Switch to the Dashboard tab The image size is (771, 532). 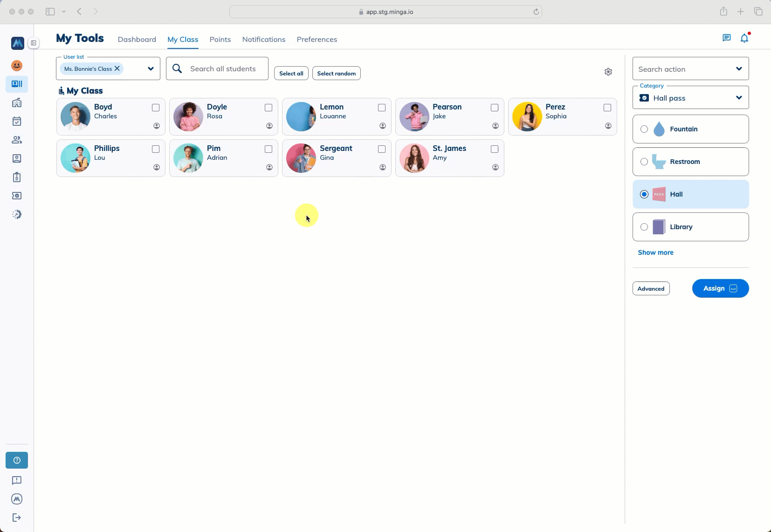(137, 40)
